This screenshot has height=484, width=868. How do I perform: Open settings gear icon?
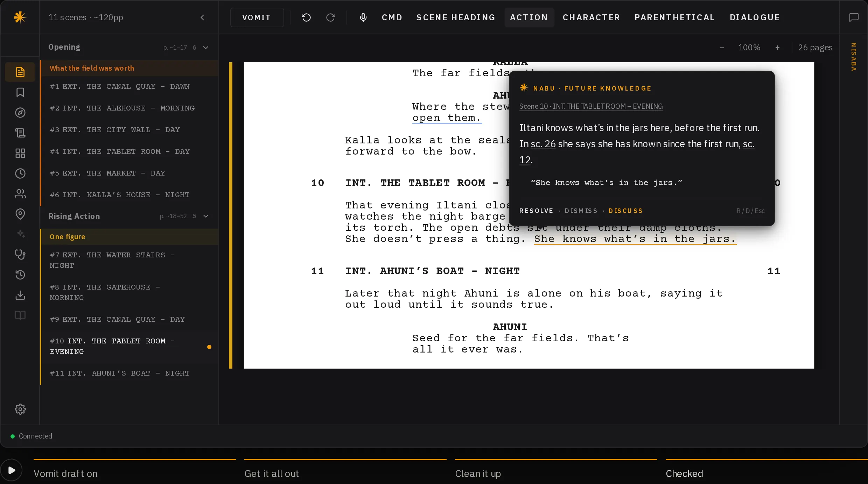[x=20, y=409]
